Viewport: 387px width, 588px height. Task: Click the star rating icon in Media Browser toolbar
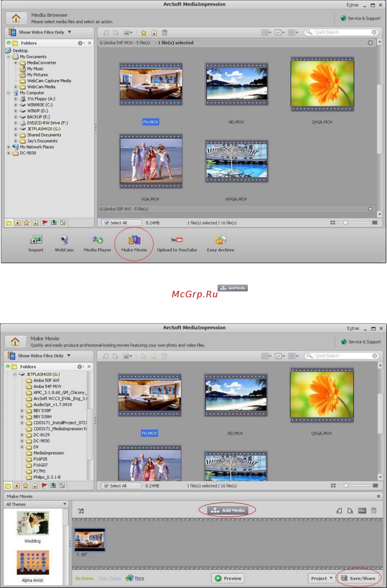[x=144, y=32]
